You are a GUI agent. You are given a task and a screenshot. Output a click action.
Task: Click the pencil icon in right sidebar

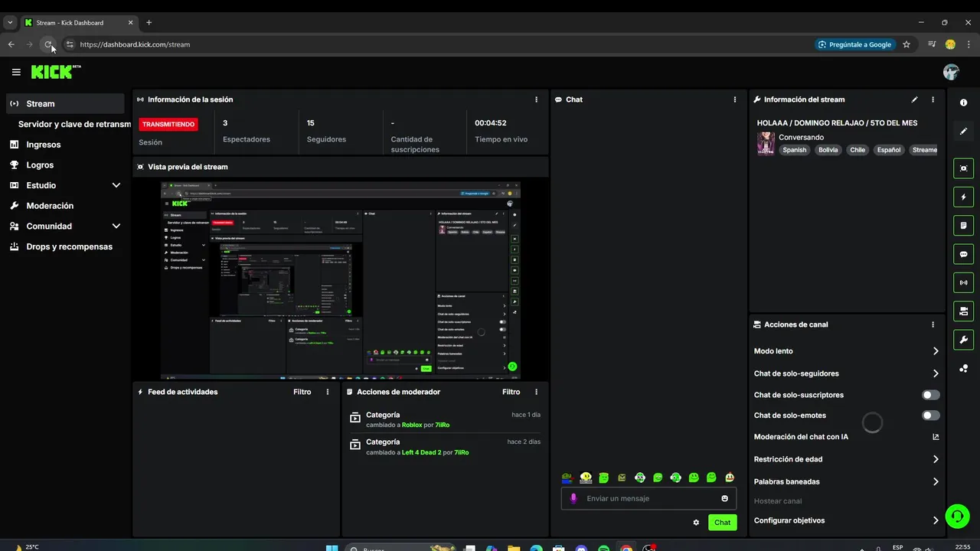tap(963, 131)
